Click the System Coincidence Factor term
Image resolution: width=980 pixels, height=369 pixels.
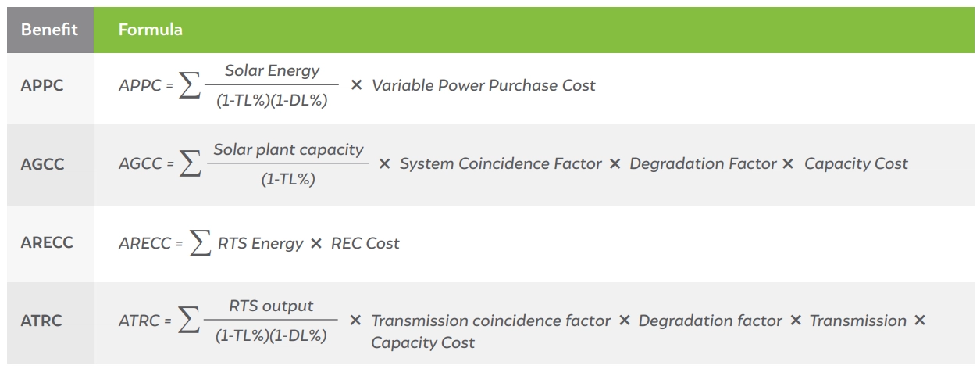501,164
